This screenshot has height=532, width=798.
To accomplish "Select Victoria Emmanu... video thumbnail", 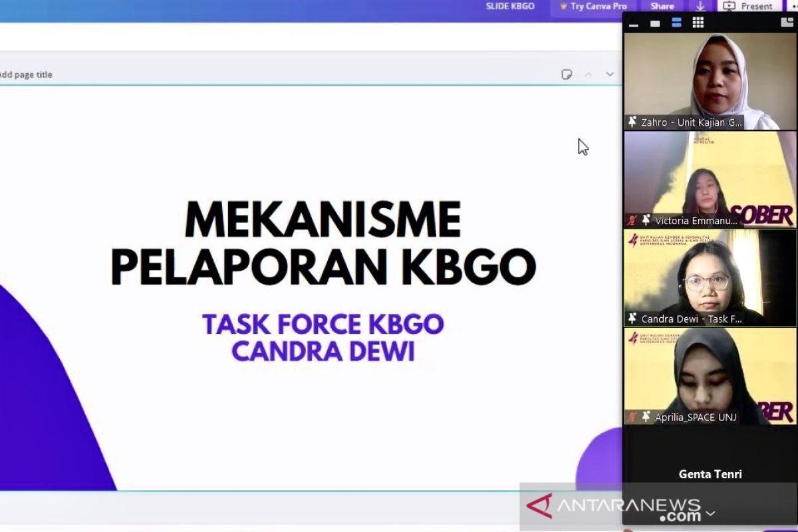I will click(710, 179).
